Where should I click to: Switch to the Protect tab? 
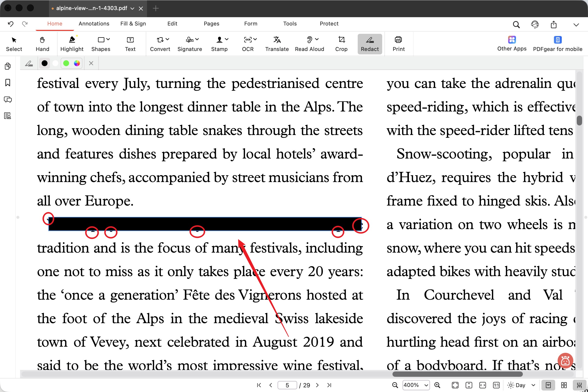(x=329, y=24)
